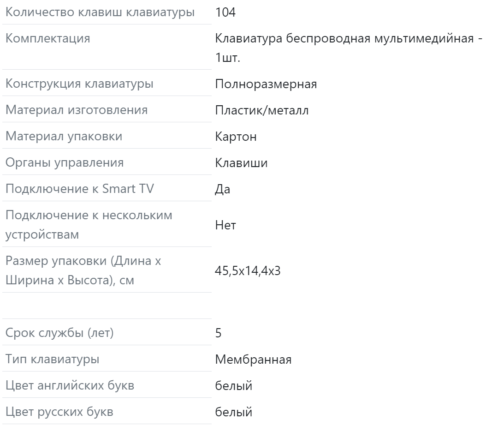Image resolution: width=504 pixels, height=438 pixels.
Task: Click the 'Материал упаковки' label
Action: [x=64, y=137]
